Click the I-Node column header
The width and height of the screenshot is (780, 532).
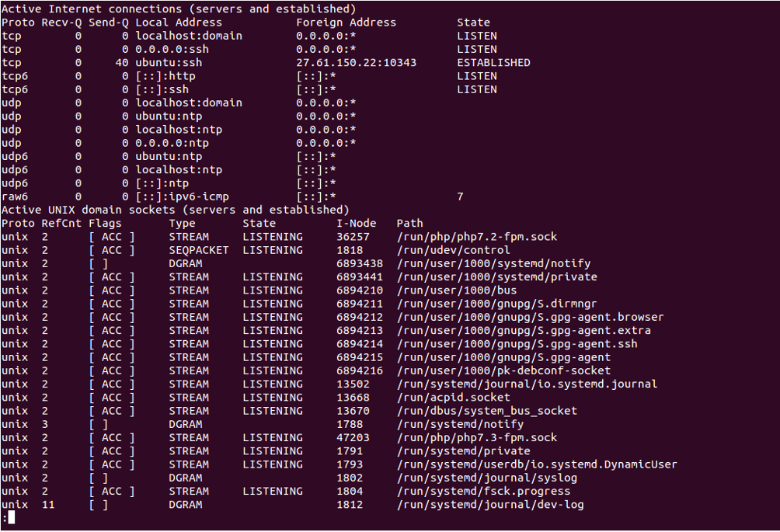point(356,223)
